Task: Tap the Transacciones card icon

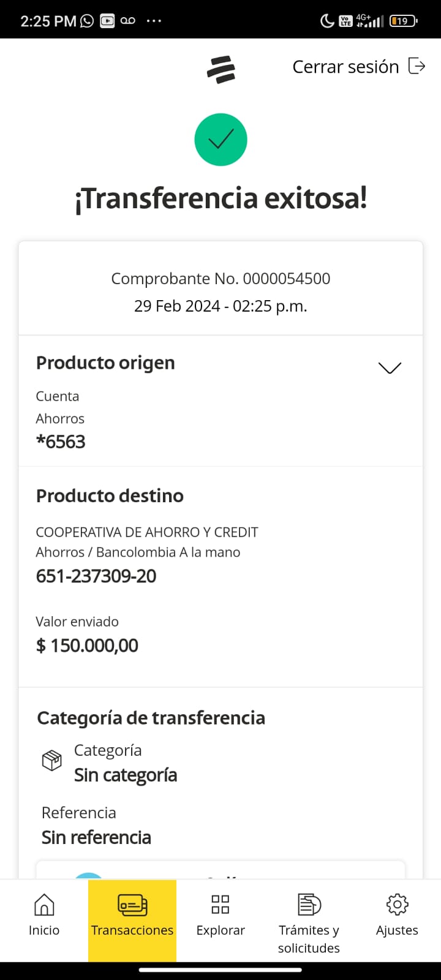Action: click(132, 904)
